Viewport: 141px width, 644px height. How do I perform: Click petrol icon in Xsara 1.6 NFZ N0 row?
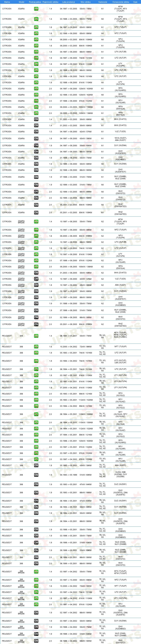coord(36,34)
